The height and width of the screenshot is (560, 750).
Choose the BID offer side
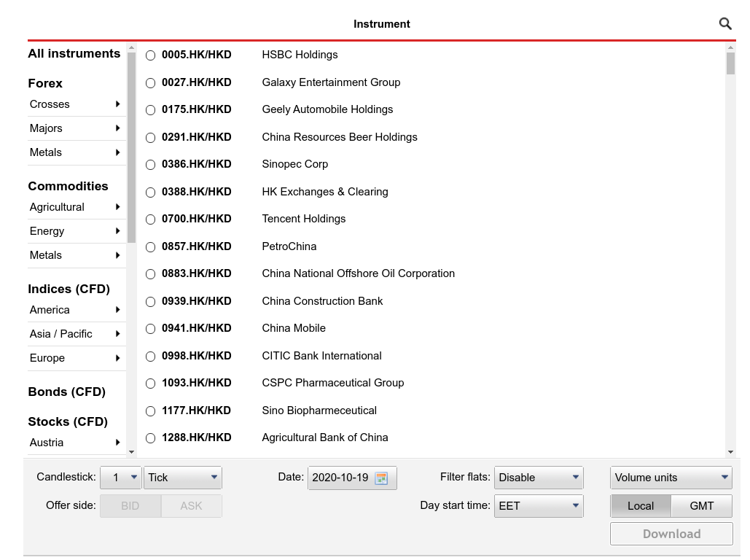pos(130,506)
